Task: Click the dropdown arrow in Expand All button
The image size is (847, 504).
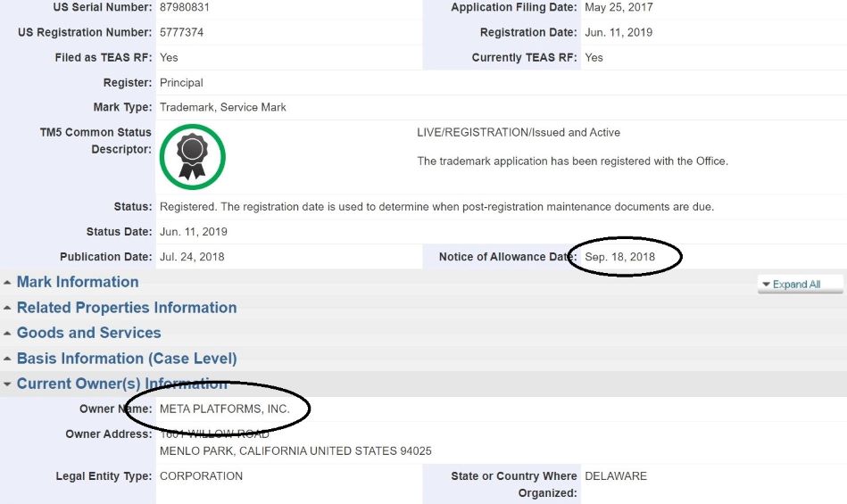Action: (x=766, y=285)
